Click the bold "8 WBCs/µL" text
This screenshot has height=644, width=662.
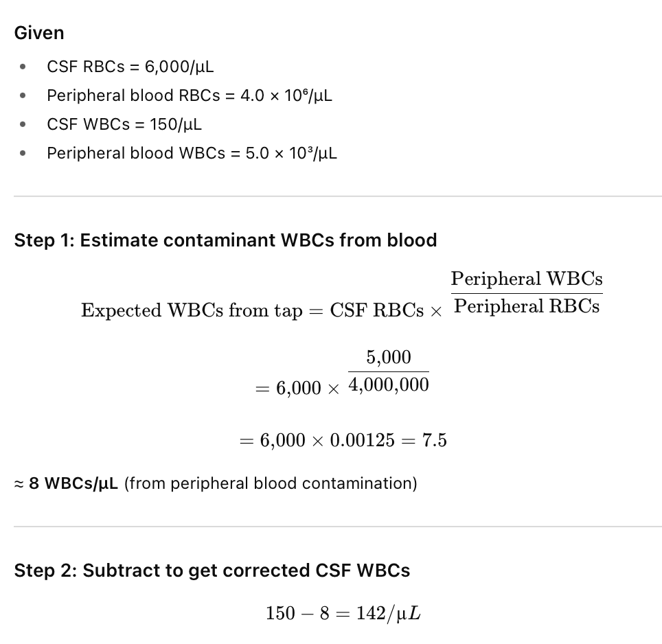(73, 483)
